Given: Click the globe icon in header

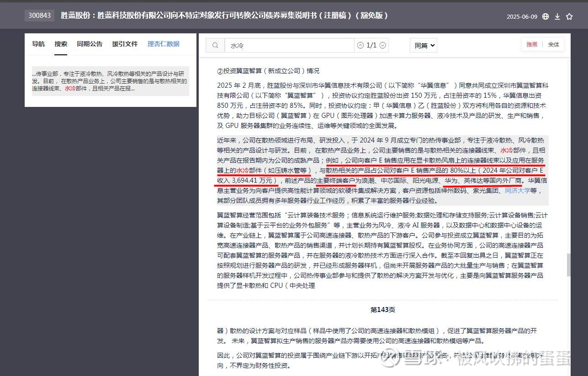Looking at the screenshot, I should pyautogui.click(x=546, y=16).
